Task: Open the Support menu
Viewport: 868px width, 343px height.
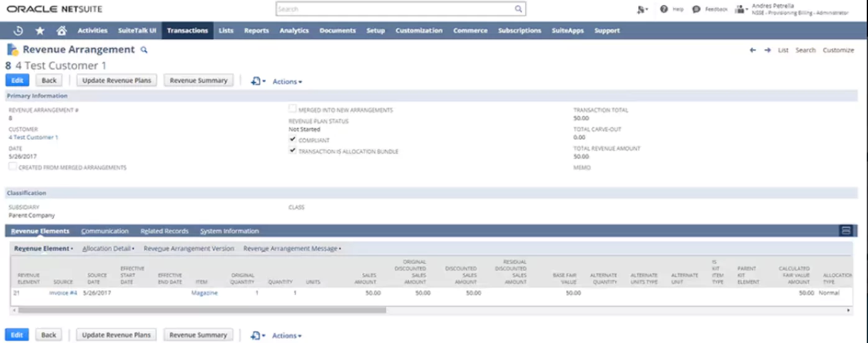Action: tap(607, 30)
